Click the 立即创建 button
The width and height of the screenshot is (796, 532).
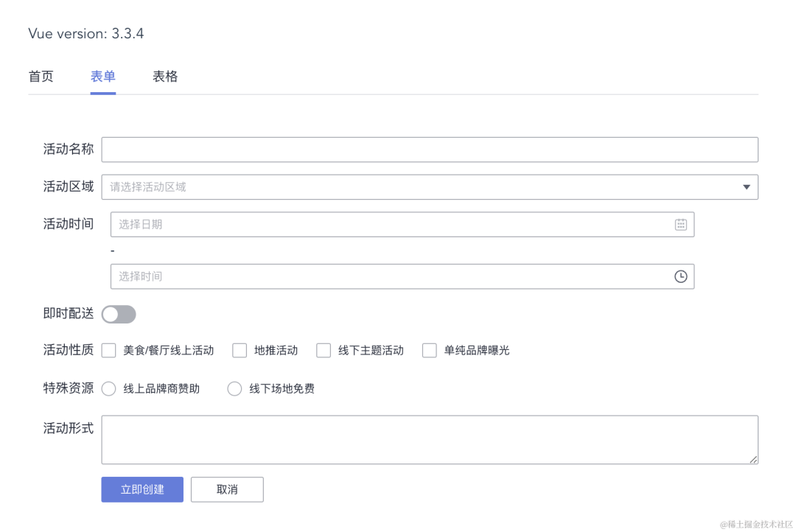(142, 489)
